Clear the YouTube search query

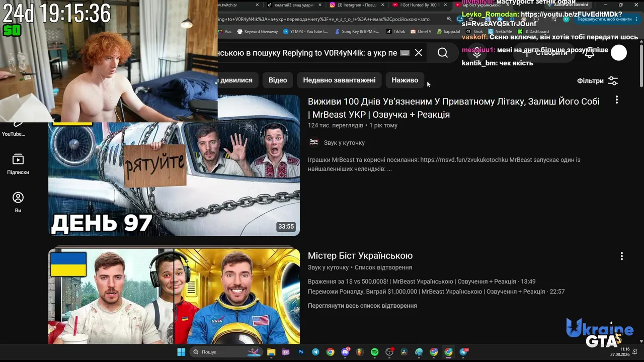tap(419, 53)
